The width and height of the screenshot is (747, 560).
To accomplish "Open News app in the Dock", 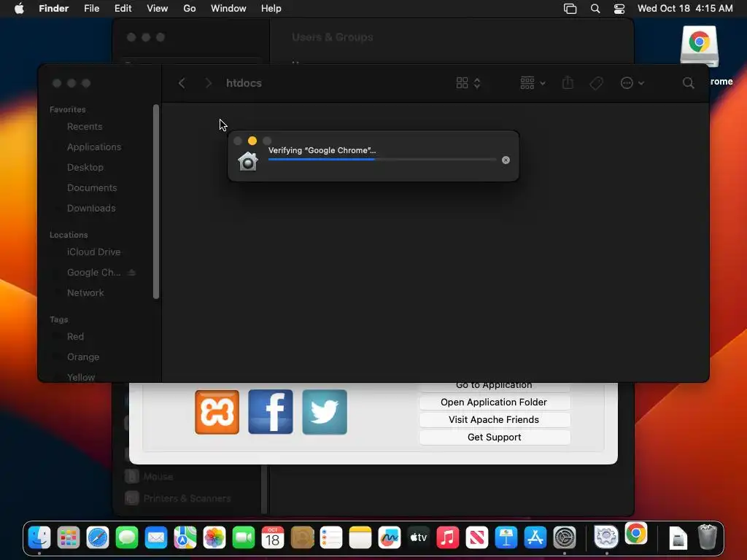I will pos(477,537).
